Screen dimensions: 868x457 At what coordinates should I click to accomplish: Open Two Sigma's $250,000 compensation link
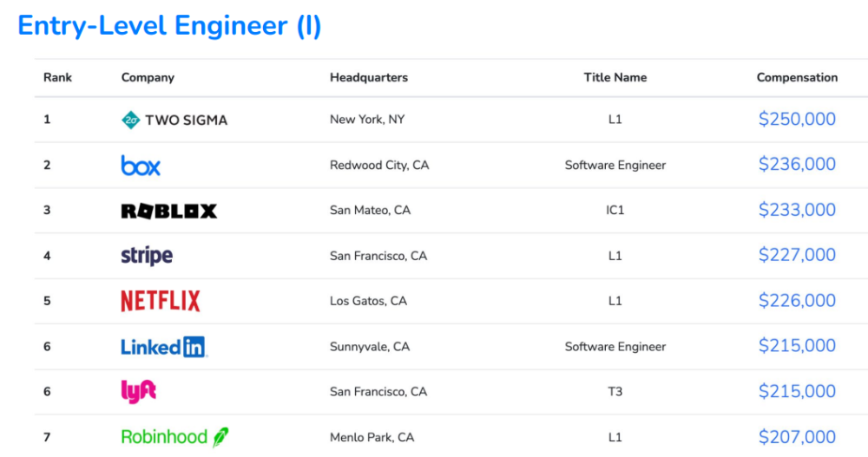click(797, 120)
